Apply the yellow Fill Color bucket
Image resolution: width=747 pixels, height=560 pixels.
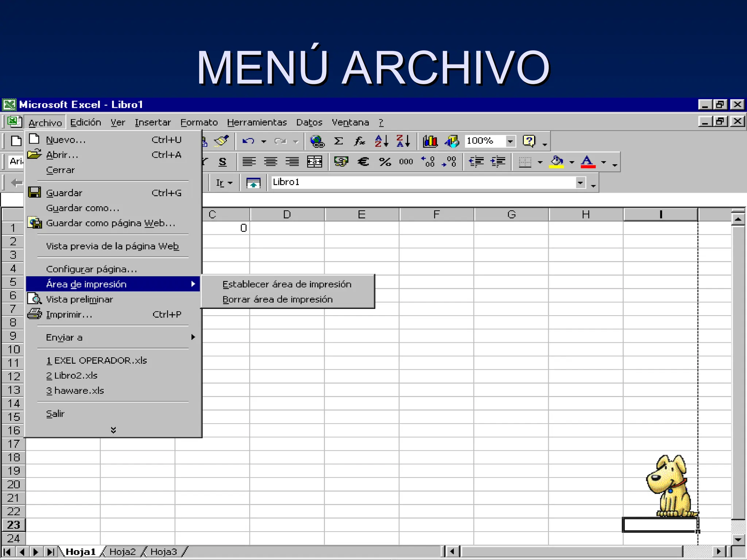[x=557, y=162]
